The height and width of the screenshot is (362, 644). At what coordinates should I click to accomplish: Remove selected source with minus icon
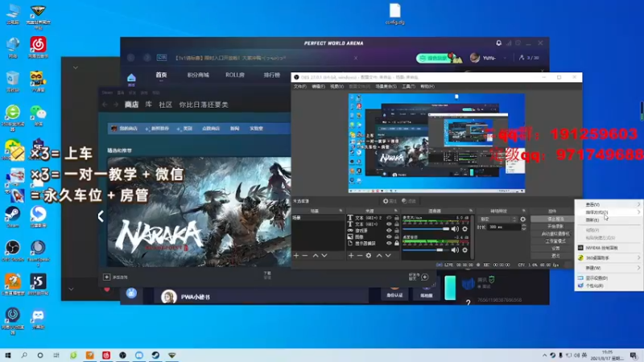coord(360,255)
